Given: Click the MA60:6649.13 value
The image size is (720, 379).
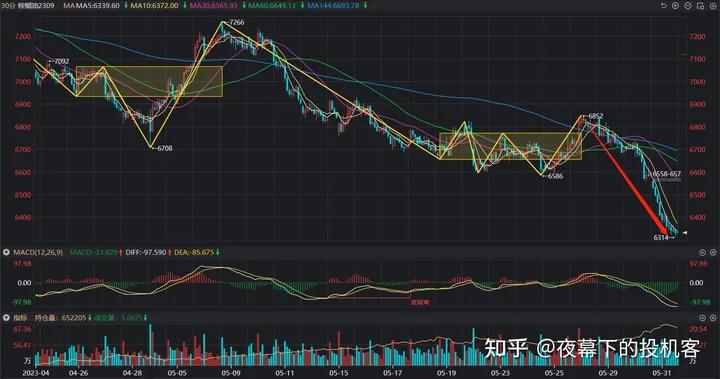Looking at the screenshot, I should click(x=272, y=6).
